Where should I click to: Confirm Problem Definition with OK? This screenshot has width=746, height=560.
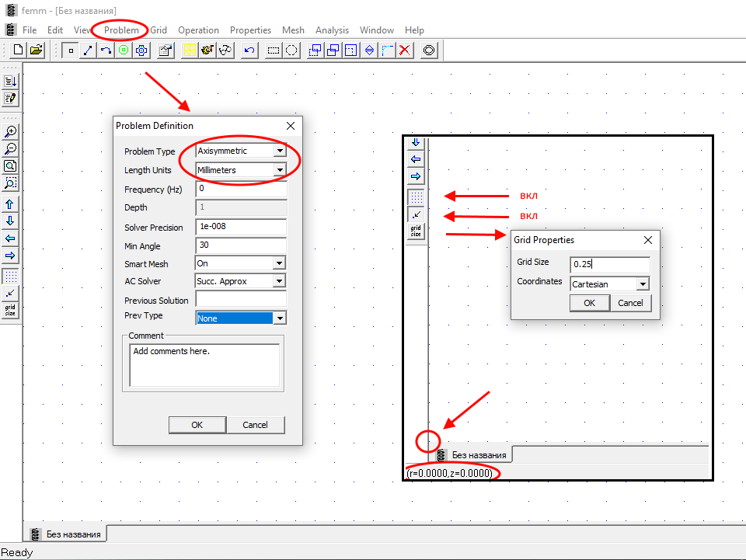click(197, 425)
